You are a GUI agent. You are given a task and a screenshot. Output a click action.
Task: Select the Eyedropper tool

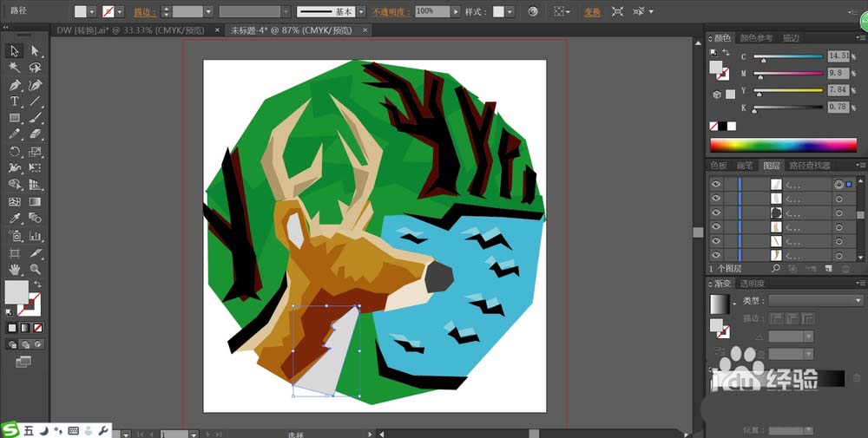point(15,219)
